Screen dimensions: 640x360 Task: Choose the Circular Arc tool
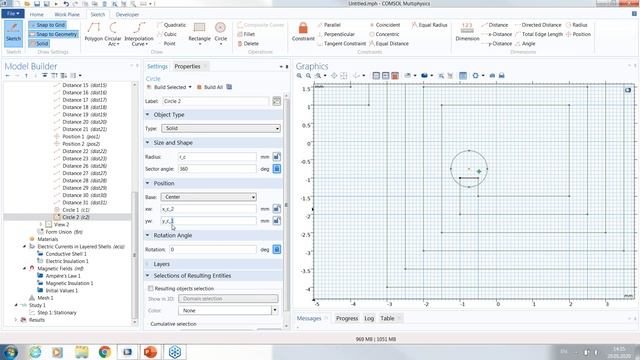click(x=113, y=34)
